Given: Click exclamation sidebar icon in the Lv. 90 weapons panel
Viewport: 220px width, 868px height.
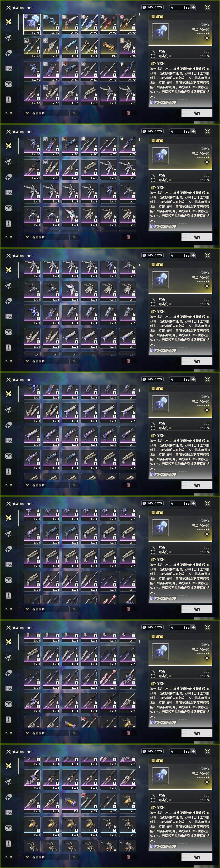Looking at the screenshot, I should coord(9,99).
